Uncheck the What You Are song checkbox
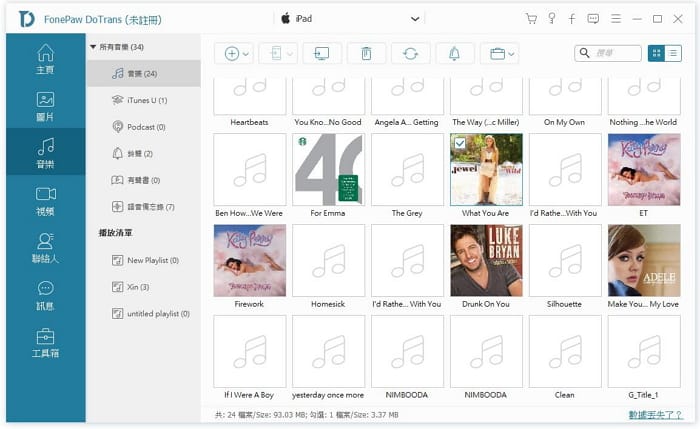 coord(459,143)
